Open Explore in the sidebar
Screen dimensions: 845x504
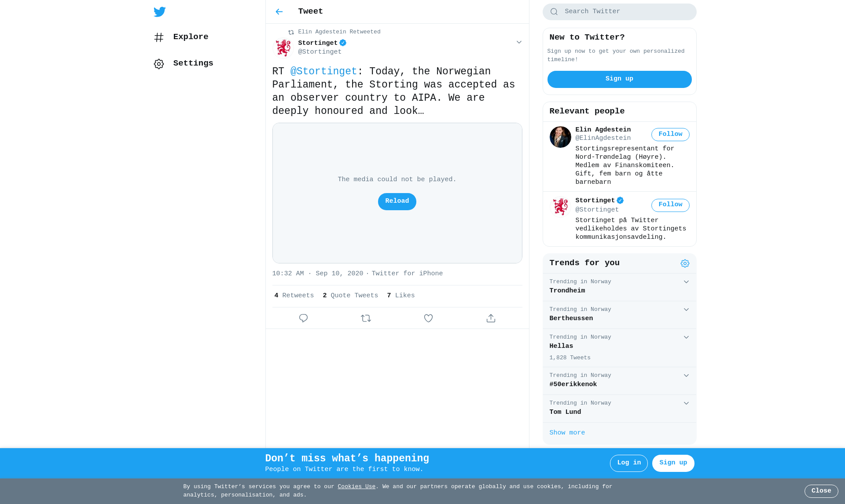(181, 37)
